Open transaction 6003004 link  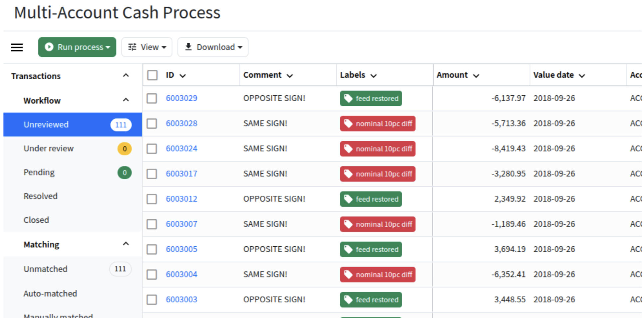tap(181, 274)
